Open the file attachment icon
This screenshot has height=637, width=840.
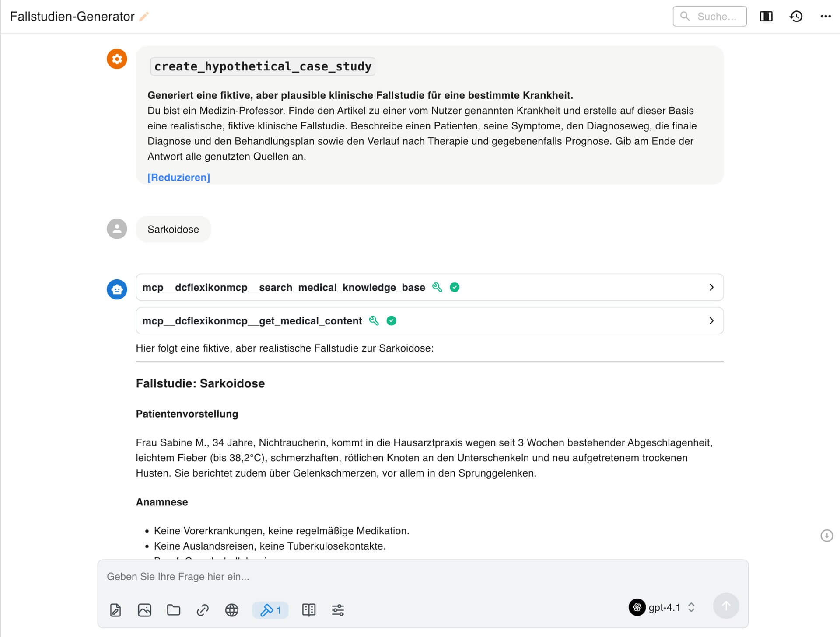(x=115, y=610)
